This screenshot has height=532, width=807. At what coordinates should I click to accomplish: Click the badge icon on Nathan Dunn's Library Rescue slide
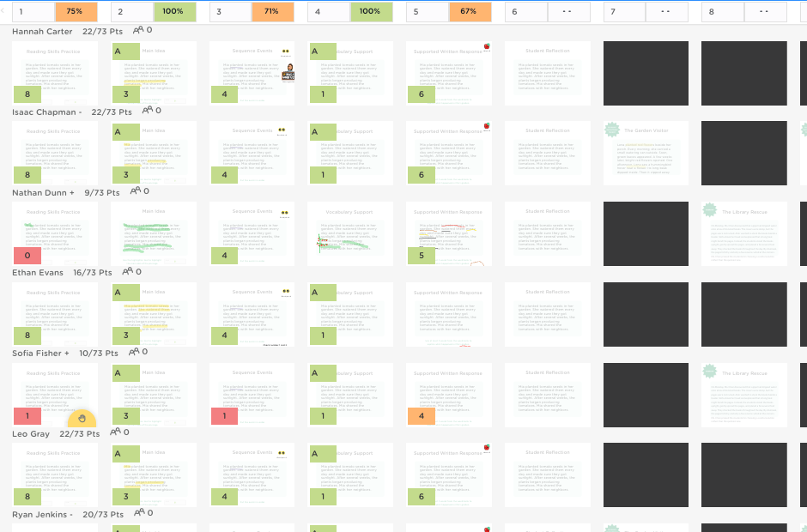(710, 210)
